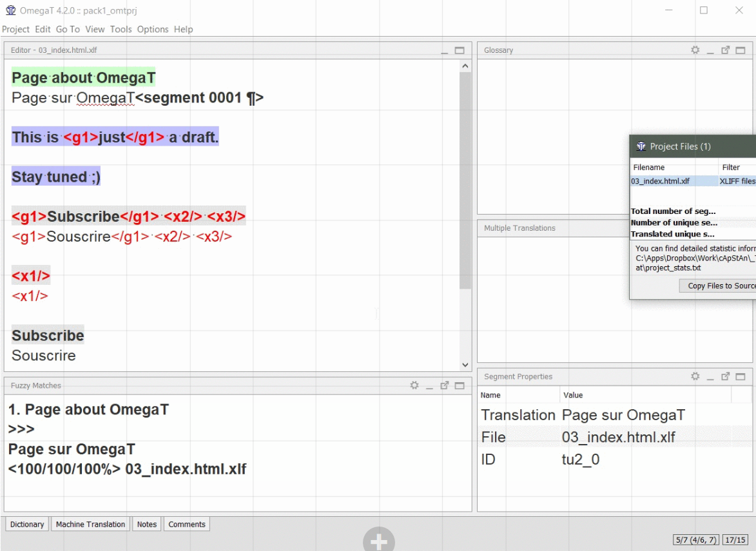Click the round plus icon at bottom

(x=379, y=541)
